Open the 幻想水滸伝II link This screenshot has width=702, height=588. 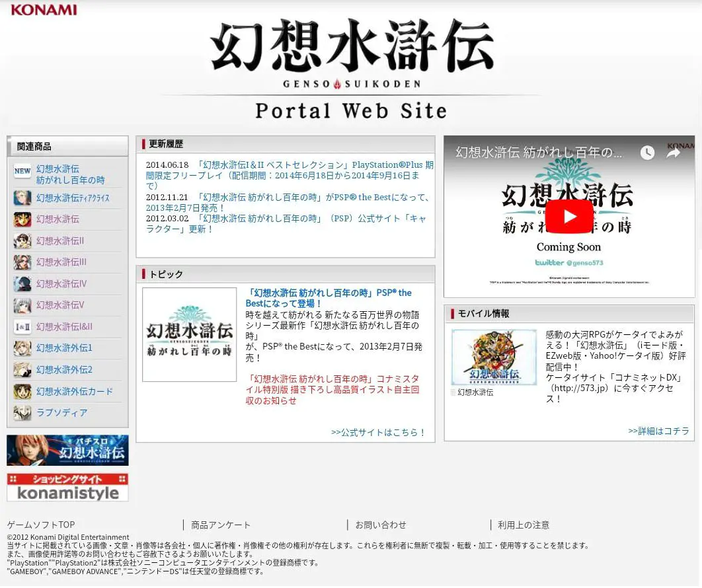(60, 240)
